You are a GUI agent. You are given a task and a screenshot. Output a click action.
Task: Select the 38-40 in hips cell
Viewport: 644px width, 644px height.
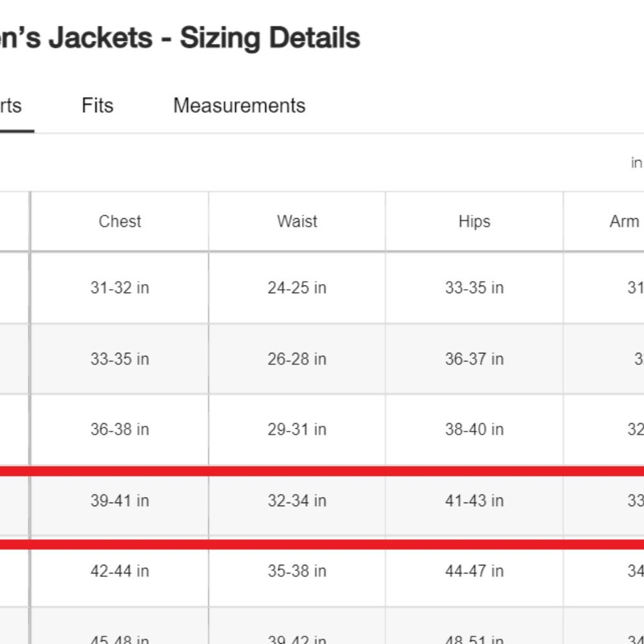[x=474, y=430]
